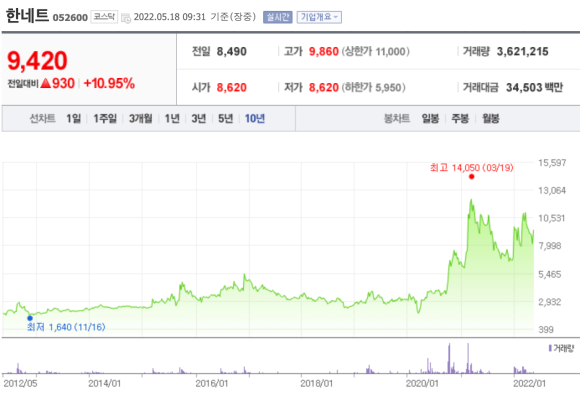The height and width of the screenshot is (395, 580).
Task: Choose the 10년 chart range
Action: pos(255,119)
